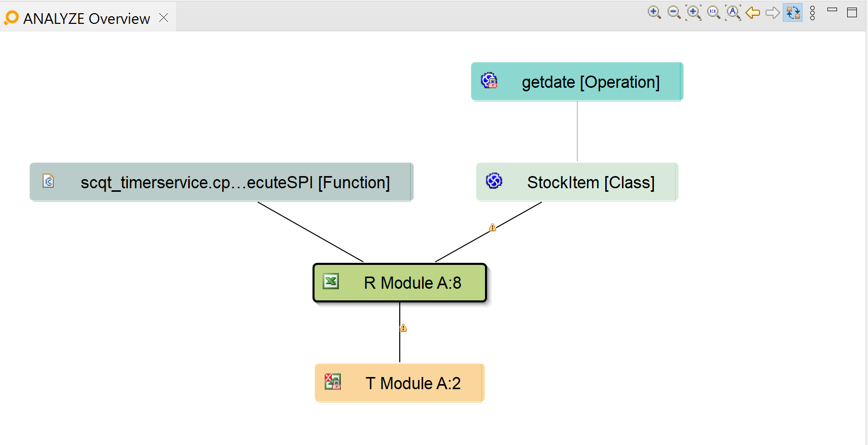This screenshot has width=868, height=445.
Task: Click the Zoom In magnifier icon
Action: click(x=654, y=13)
